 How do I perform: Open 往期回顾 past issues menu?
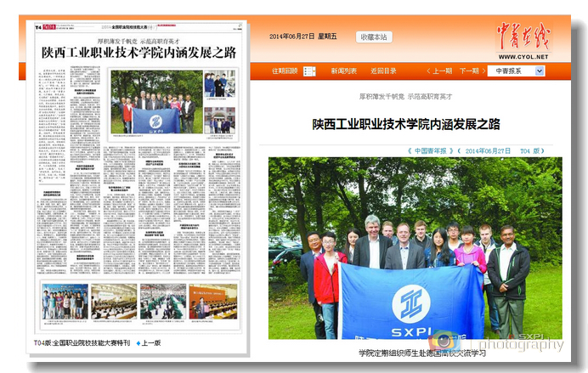[285, 71]
